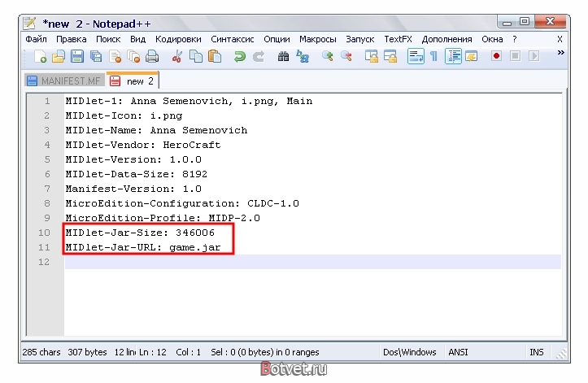The width and height of the screenshot is (588, 383).
Task: Toggle the indent guide button
Action: (x=453, y=57)
